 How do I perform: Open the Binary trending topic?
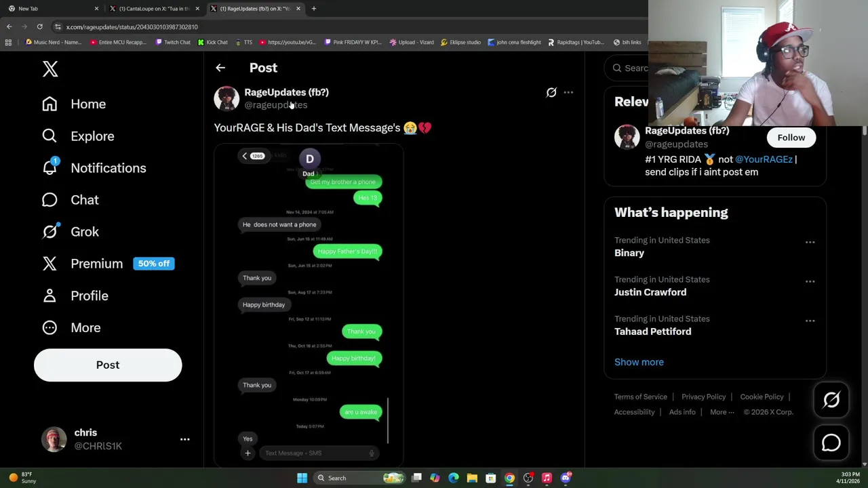pos(629,253)
